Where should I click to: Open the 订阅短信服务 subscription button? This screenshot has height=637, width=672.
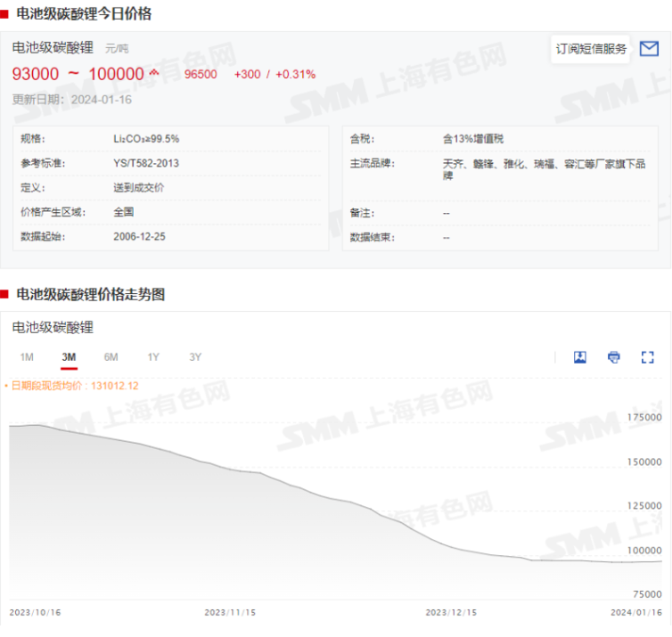(591, 49)
